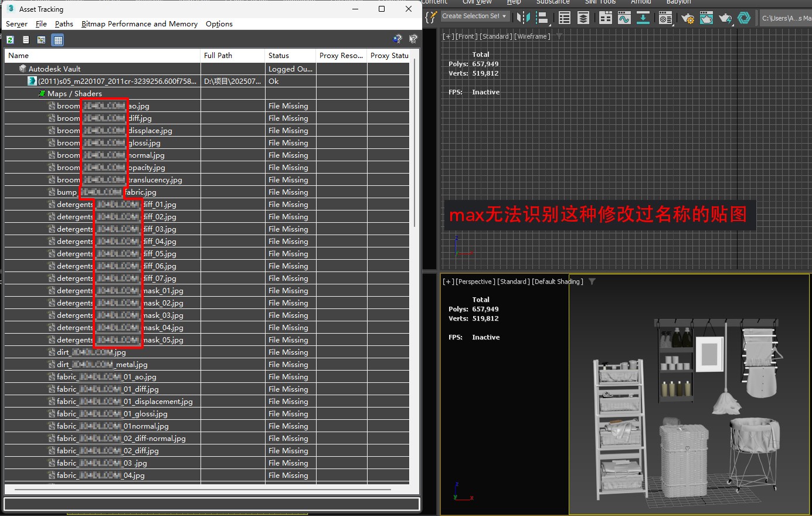Open the File menu in Asset Tracking
This screenshot has height=516, width=812.
click(41, 24)
